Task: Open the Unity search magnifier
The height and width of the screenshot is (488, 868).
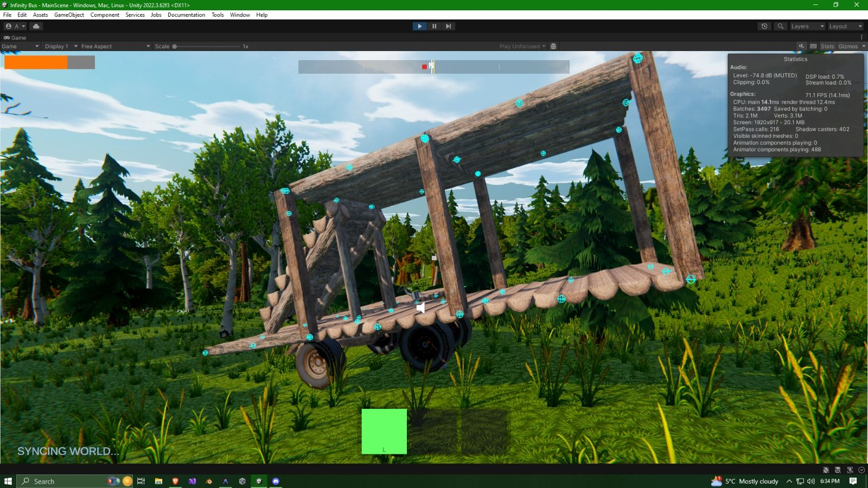Action: [781, 26]
